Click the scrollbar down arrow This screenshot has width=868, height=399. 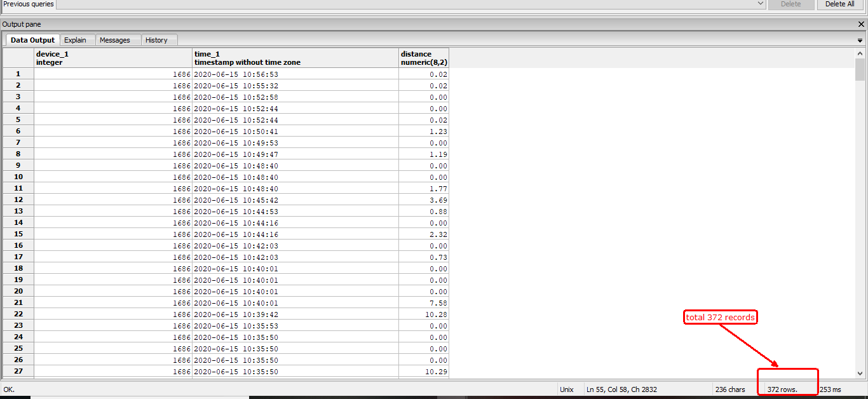(860, 374)
